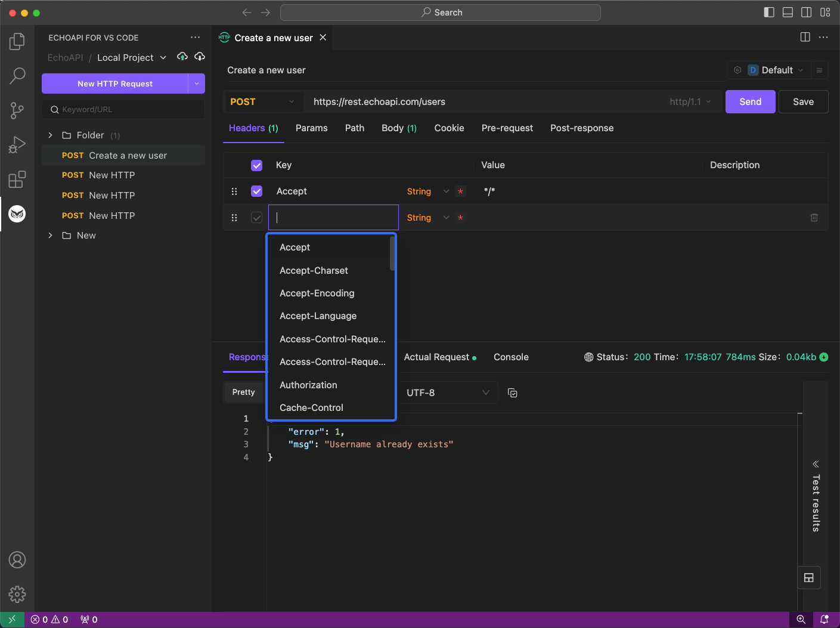This screenshot has height=628, width=840.
Task: Open the POST method dropdown
Action: click(262, 101)
